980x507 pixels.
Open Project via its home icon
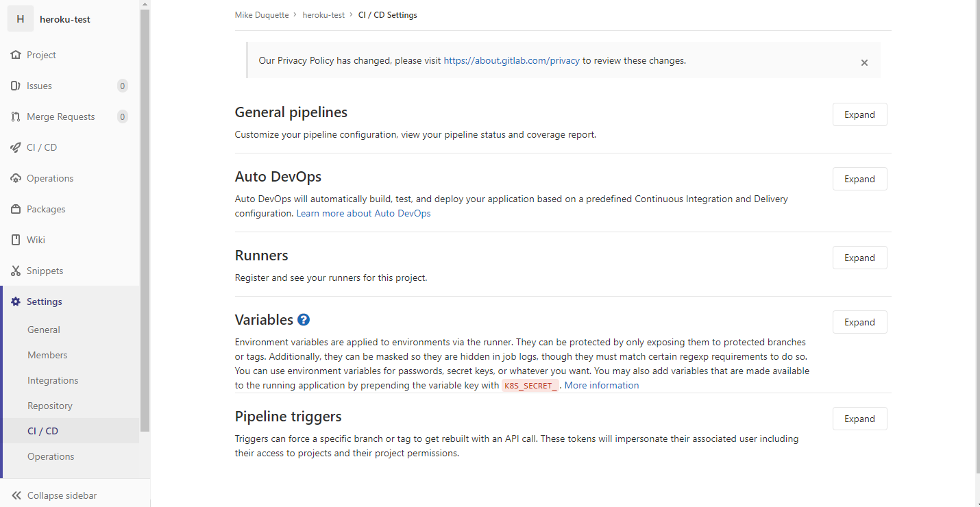pos(16,55)
